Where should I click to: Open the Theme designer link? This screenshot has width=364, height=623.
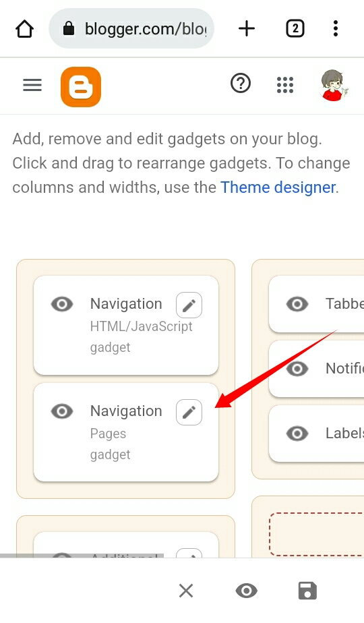(x=278, y=187)
